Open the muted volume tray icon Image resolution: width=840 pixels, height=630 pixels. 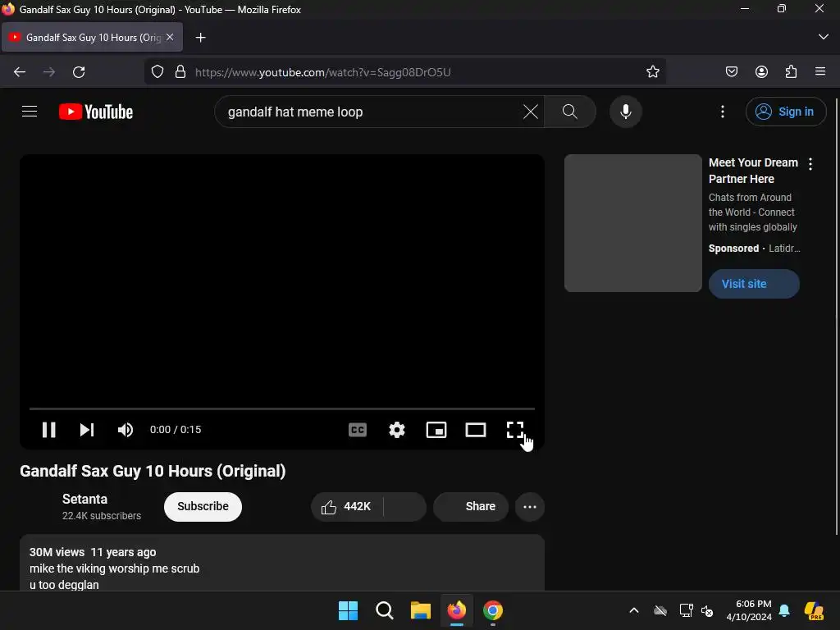click(707, 610)
